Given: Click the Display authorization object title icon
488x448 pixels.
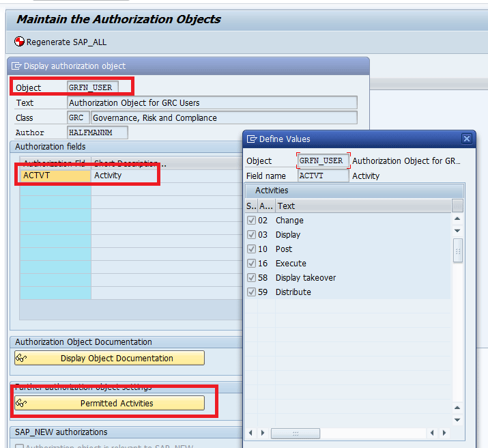Looking at the screenshot, I should 16,66.
